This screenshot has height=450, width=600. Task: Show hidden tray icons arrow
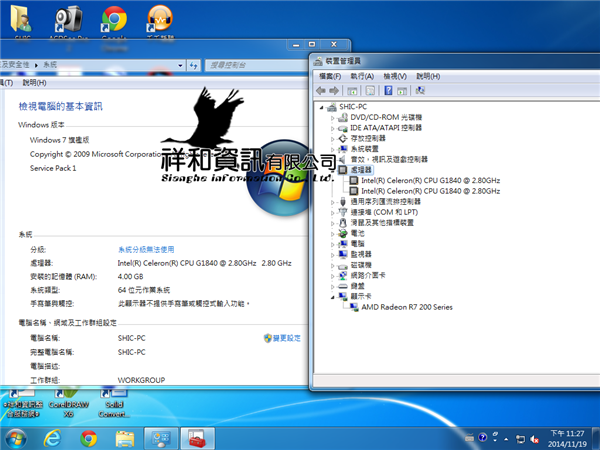pos(506,439)
